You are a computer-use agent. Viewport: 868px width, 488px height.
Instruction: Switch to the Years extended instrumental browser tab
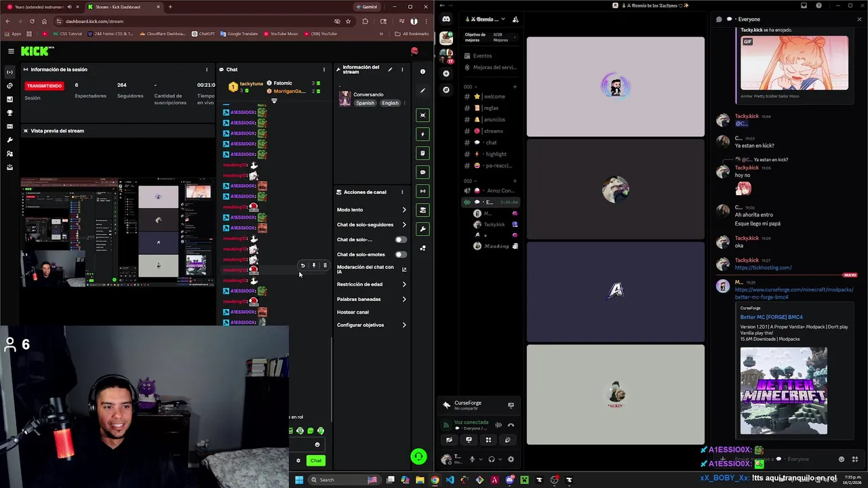point(41,7)
